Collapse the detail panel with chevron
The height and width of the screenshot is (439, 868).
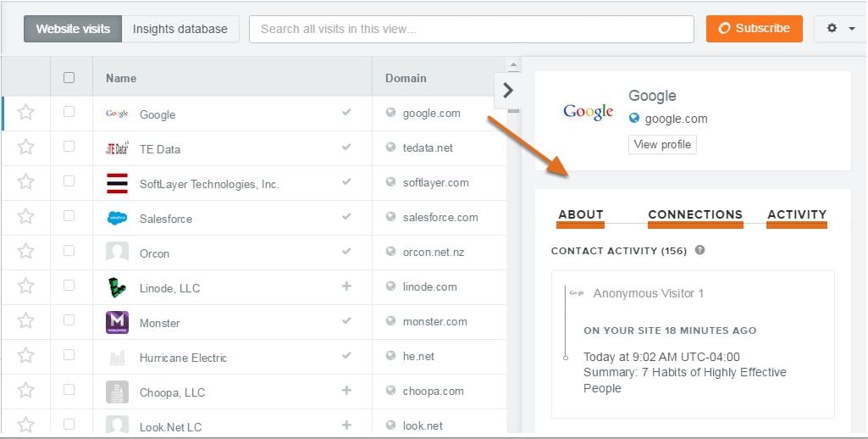pos(507,91)
